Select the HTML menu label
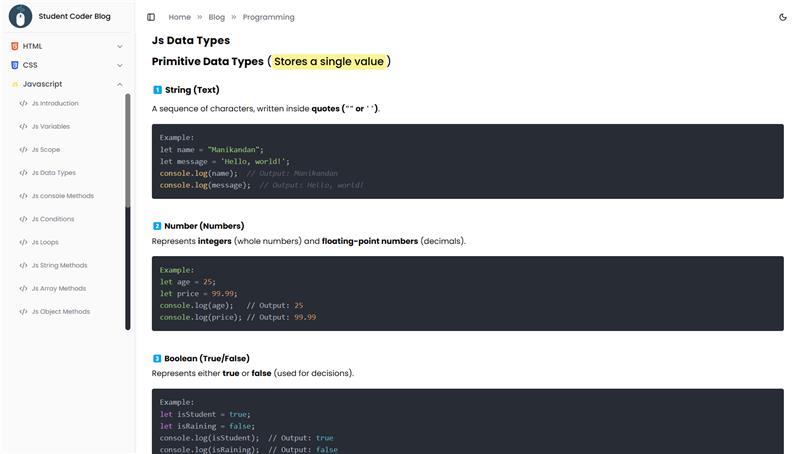 click(x=32, y=46)
